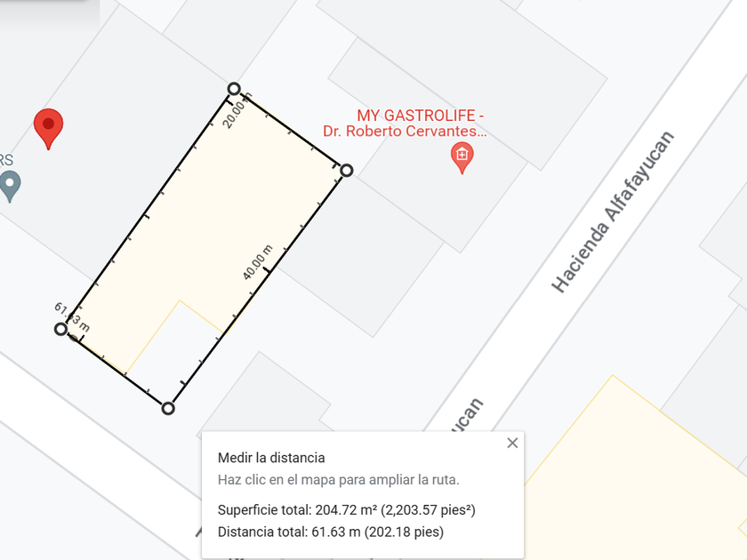Screen dimensions: 747x560
Task: Click the Superficie total area readout
Action: pyautogui.click(x=347, y=510)
